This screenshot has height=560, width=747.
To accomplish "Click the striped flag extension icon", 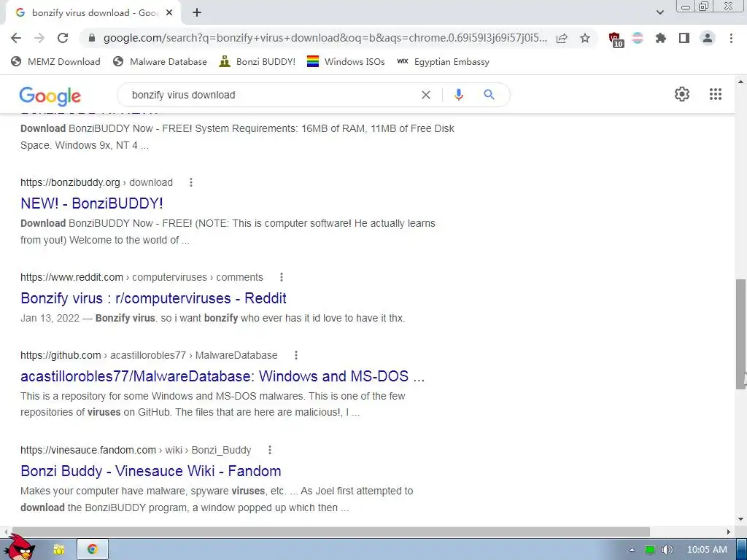I will click(638, 38).
